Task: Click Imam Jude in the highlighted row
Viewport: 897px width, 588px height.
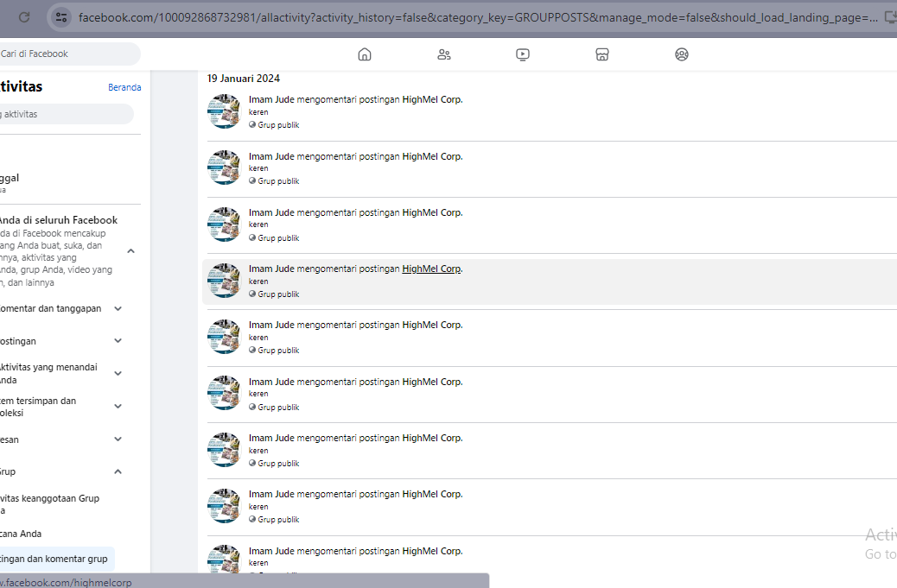Action: pyautogui.click(x=271, y=269)
